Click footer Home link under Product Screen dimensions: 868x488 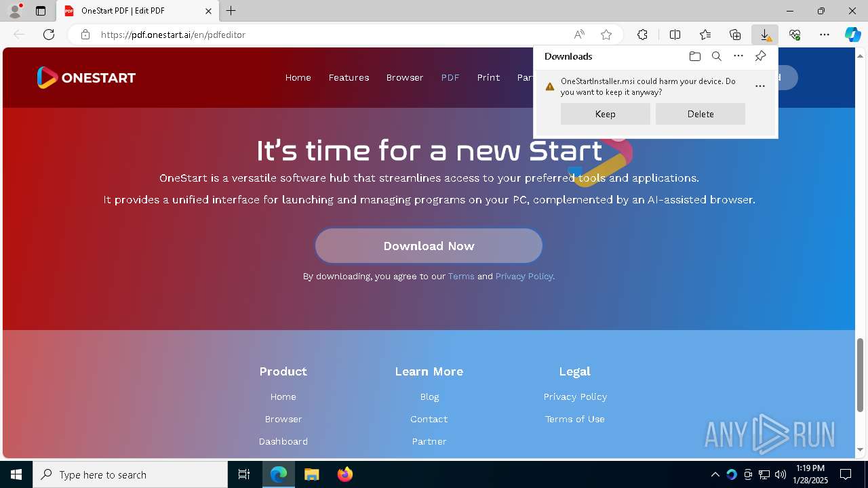coord(283,396)
